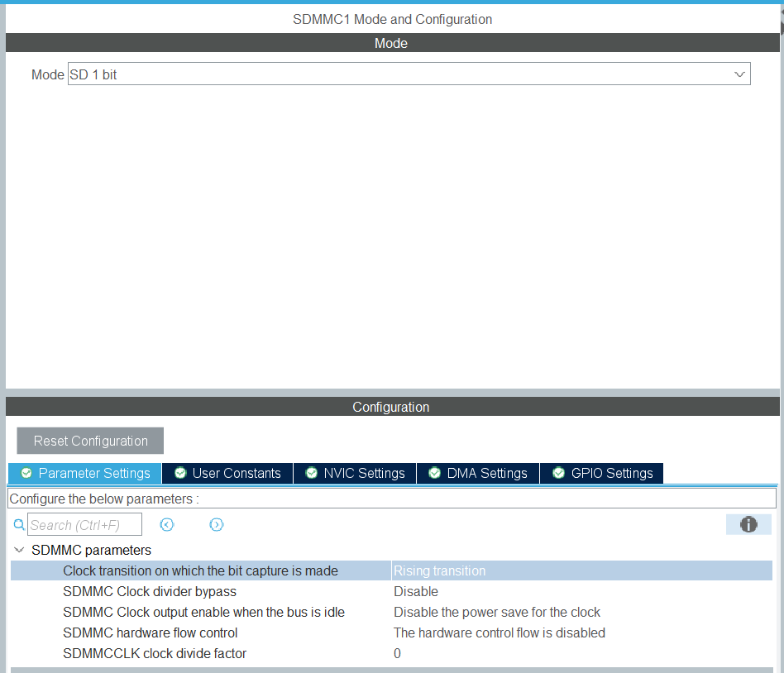This screenshot has width=784, height=673.
Task: Click the information icon button
Action: tap(748, 524)
